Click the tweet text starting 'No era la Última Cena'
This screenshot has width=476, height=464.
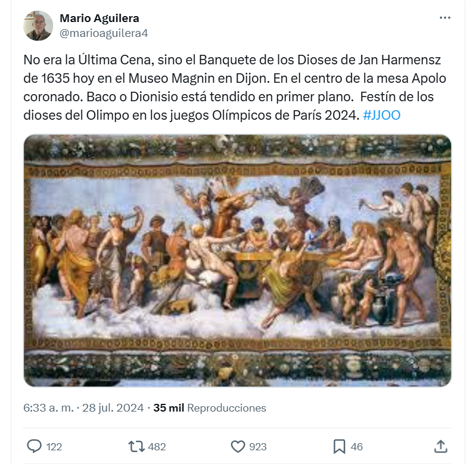click(x=234, y=88)
